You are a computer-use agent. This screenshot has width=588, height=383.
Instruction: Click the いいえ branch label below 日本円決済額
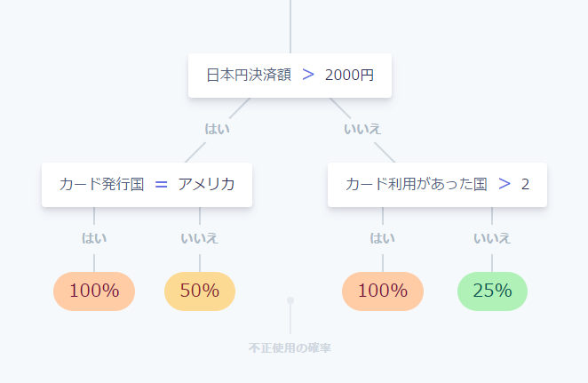point(362,129)
